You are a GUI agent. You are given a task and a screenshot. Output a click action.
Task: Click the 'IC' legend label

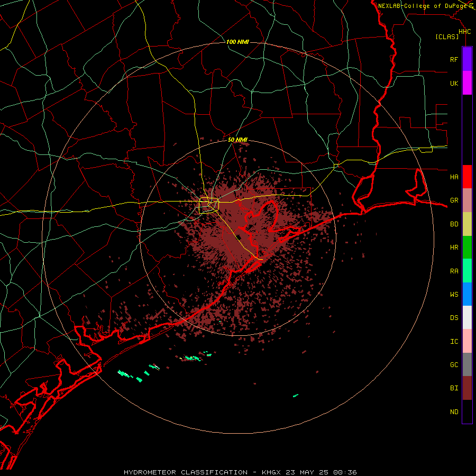454,342
